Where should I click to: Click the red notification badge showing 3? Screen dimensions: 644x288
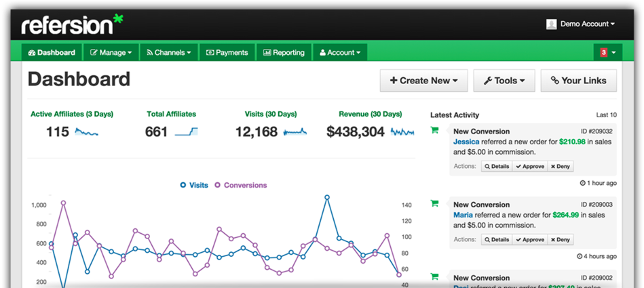[603, 52]
